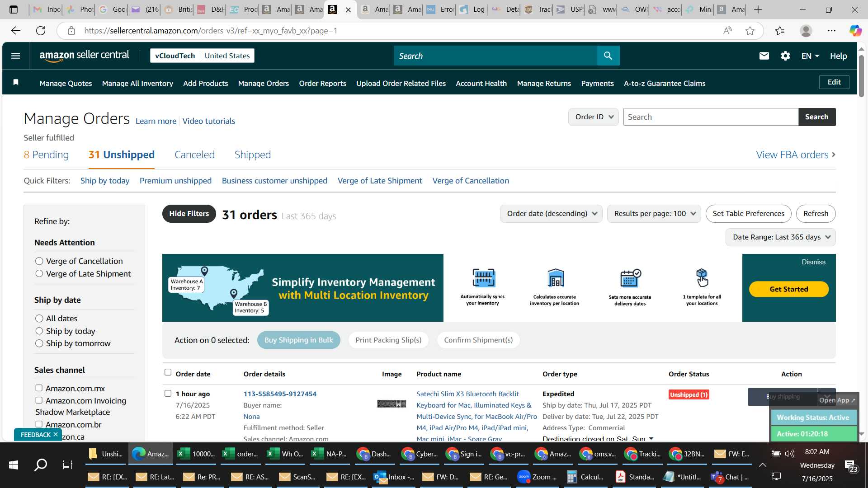Click the browser back arrow
The width and height of the screenshot is (868, 488).
point(16,31)
